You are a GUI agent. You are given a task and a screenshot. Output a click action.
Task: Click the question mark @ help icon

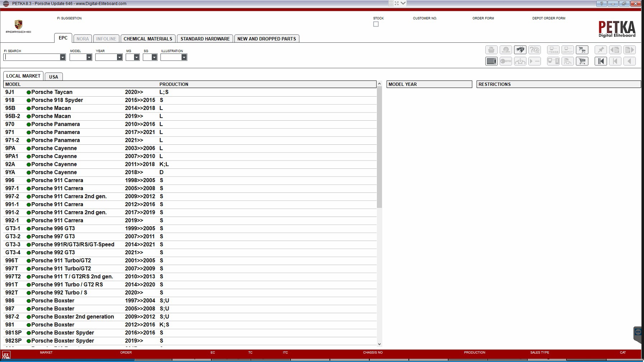(x=535, y=50)
